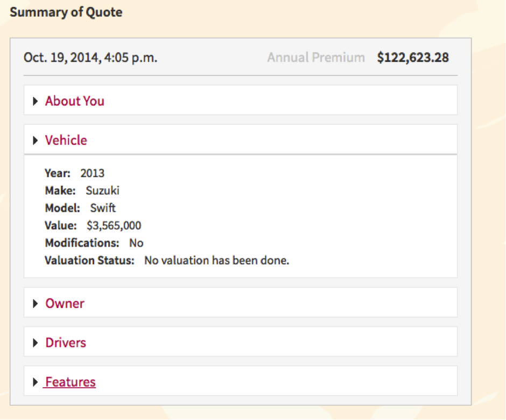The image size is (506, 420).
Task: Click the Model value Swift
Action: tap(103, 208)
